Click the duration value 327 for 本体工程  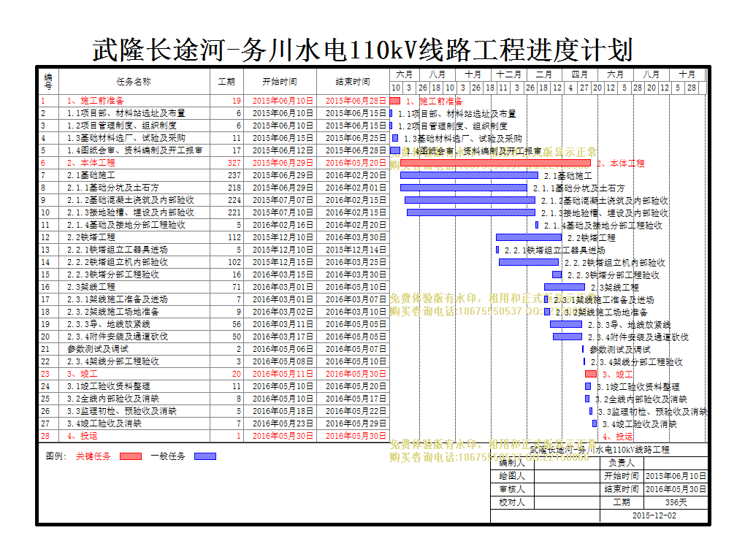(234, 163)
